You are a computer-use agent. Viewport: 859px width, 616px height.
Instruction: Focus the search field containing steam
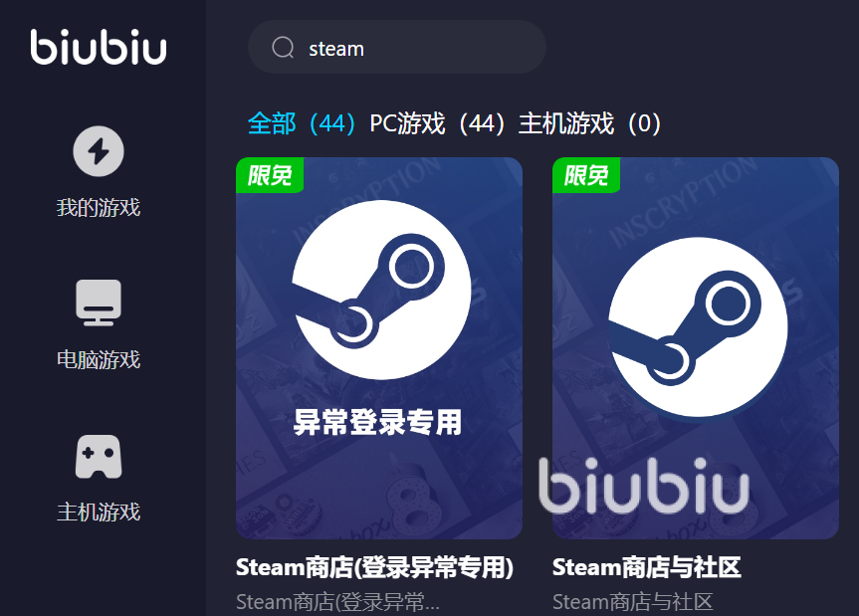(x=397, y=47)
